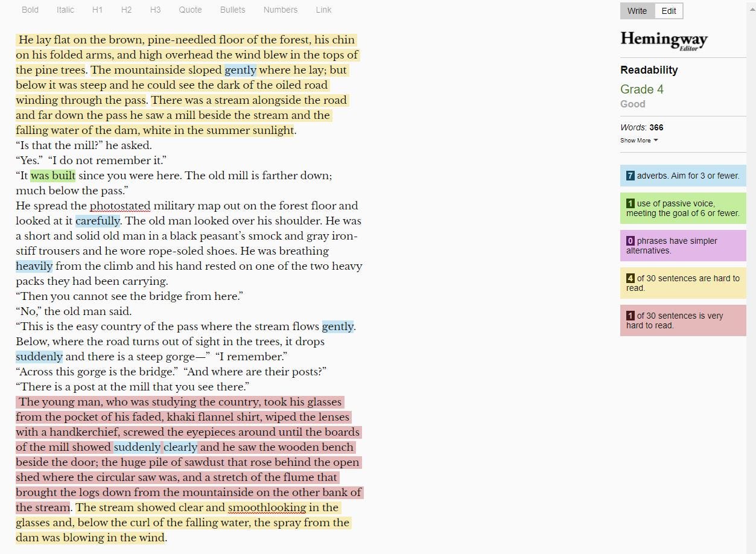Click the 'Good' readability rating

pyautogui.click(x=633, y=104)
